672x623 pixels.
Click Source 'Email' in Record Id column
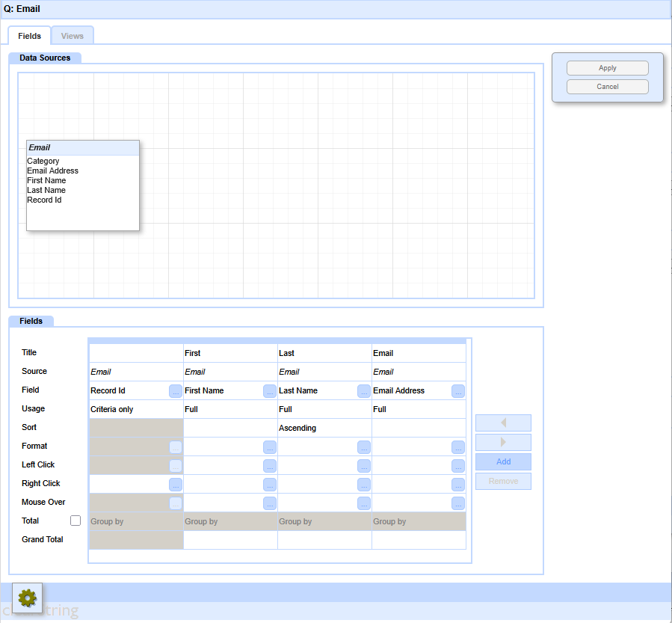pos(136,372)
